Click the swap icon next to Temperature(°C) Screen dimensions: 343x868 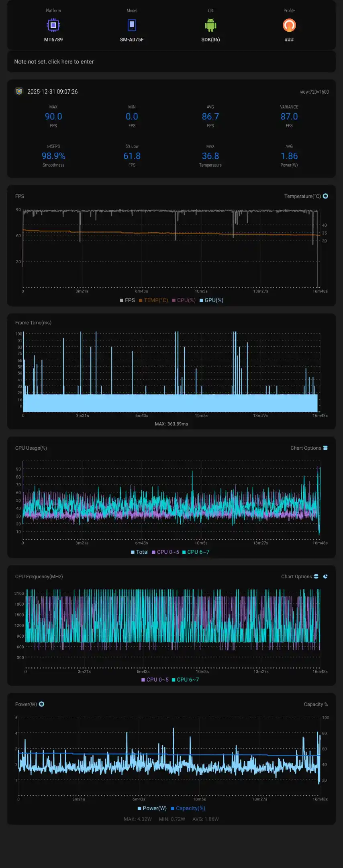325,196
